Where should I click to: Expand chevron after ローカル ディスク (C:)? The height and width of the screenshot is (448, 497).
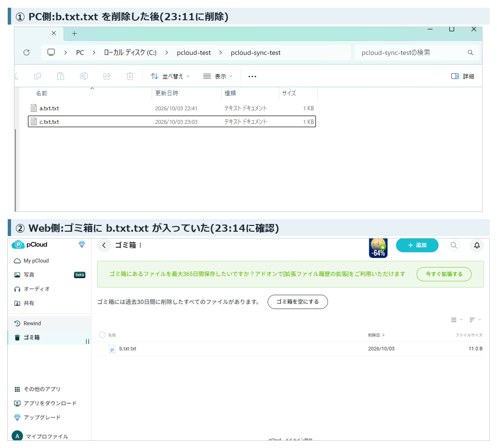[167, 53]
